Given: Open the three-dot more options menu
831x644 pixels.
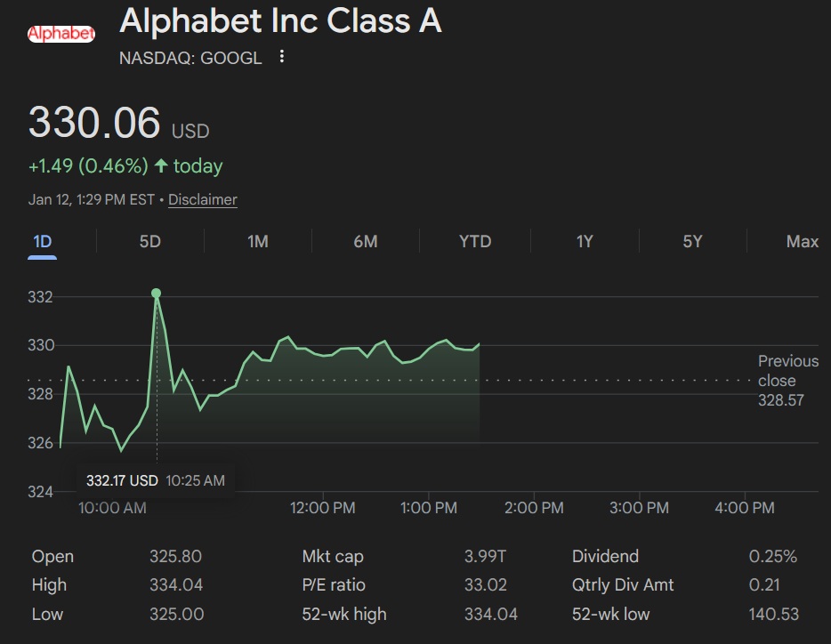Looking at the screenshot, I should (282, 57).
